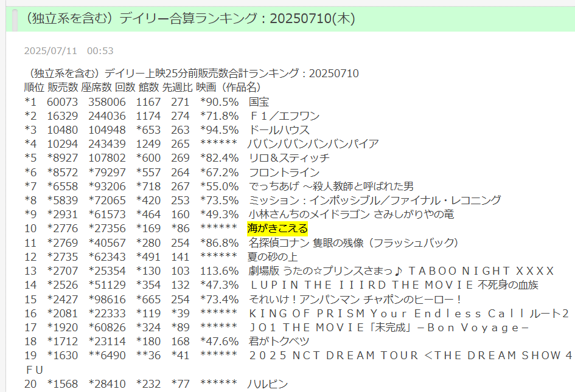This screenshot has width=575, height=392.
Task: Click the title ハルビン
Action: click(x=268, y=384)
